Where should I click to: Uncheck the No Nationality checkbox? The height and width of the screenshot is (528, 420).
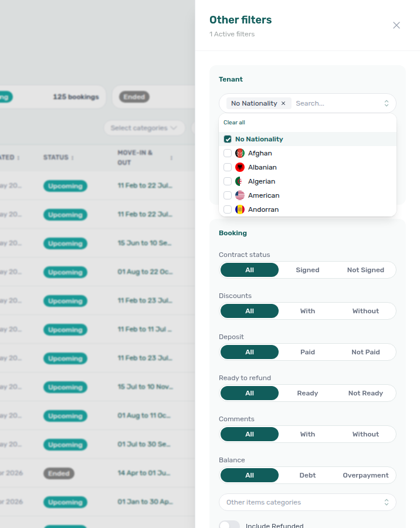[228, 139]
